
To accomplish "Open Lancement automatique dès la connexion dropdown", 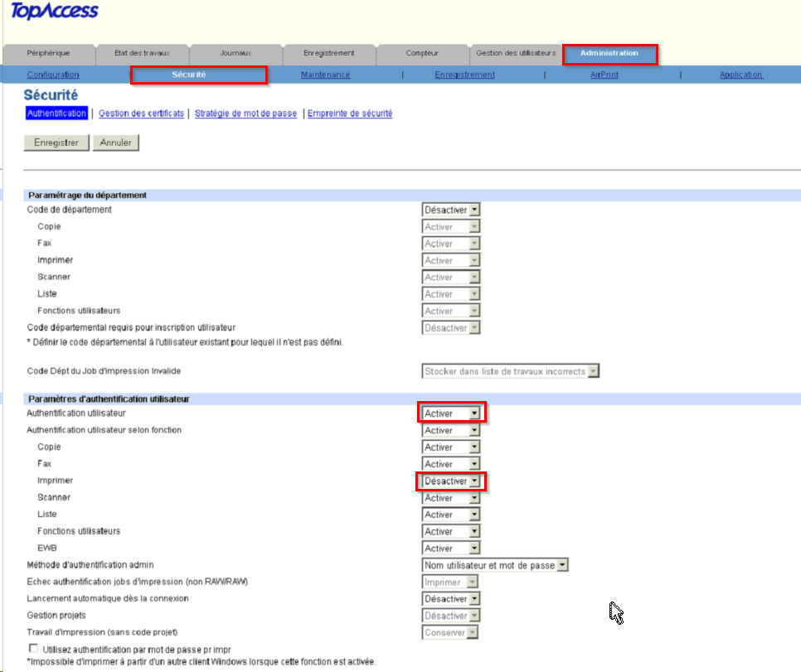I will pos(451,599).
